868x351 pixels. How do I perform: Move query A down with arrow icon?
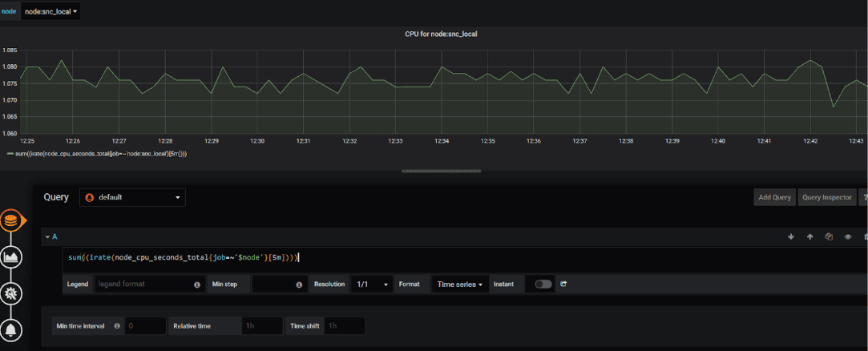pos(790,236)
